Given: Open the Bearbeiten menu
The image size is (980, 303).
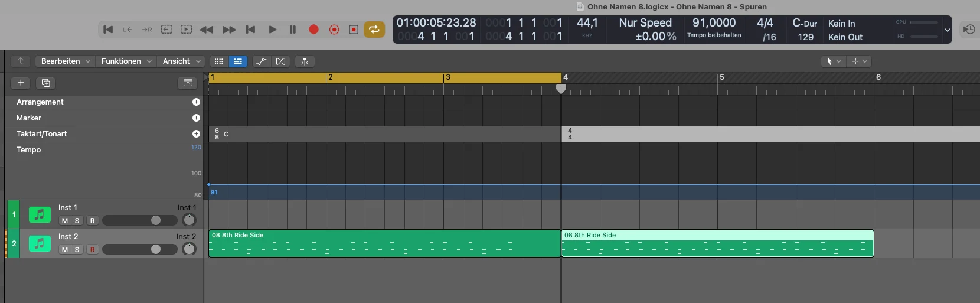Looking at the screenshot, I should (x=65, y=61).
